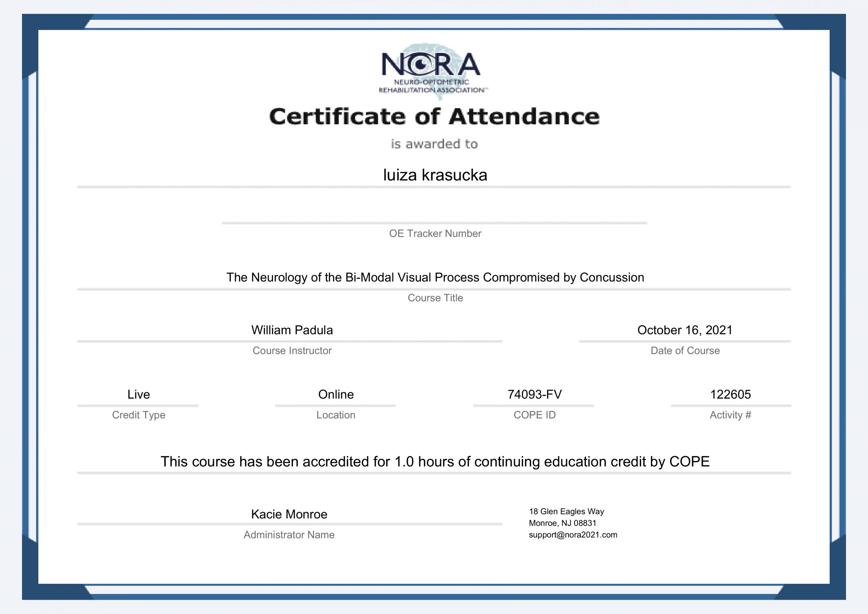This screenshot has width=868, height=614.
Task: Click the 'Administrator Name' label
Action: [x=289, y=535]
